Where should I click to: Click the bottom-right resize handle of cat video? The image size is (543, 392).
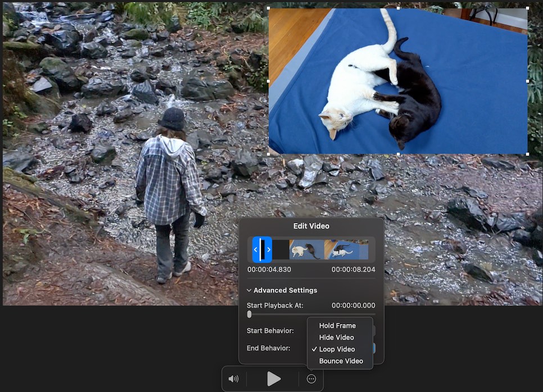click(527, 154)
